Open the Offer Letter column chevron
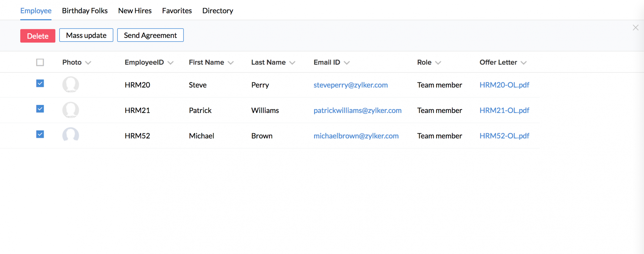The height and width of the screenshot is (254, 644). click(524, 63)
